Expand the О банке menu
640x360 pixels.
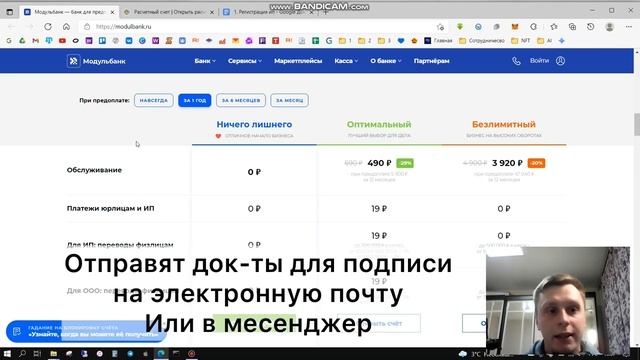386,61
